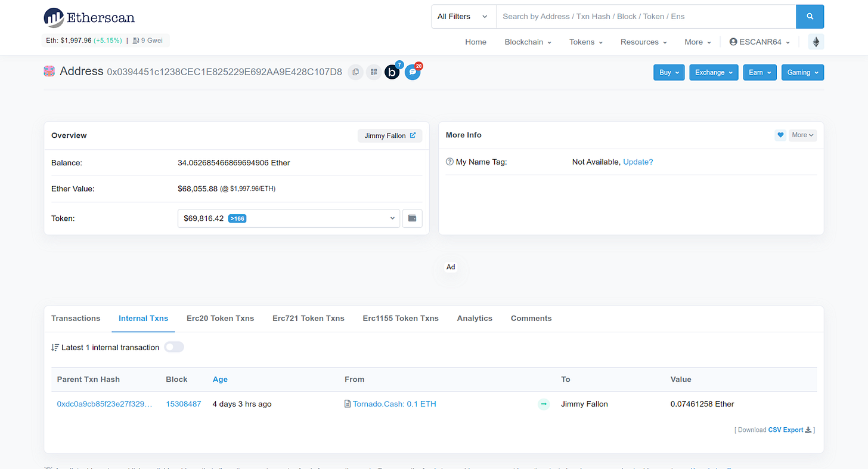
Task: Select the Internal Txns tab
Action: (143, 319)
